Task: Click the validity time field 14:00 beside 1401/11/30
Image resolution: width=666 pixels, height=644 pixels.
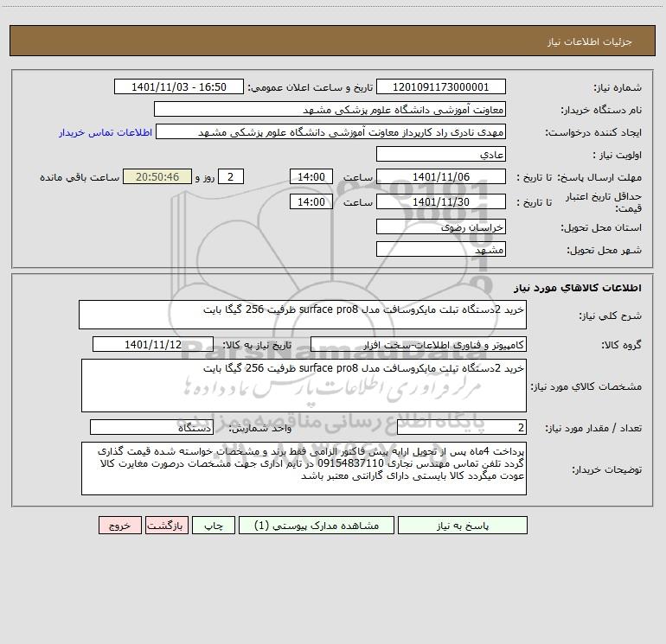Action: point(311,201)
